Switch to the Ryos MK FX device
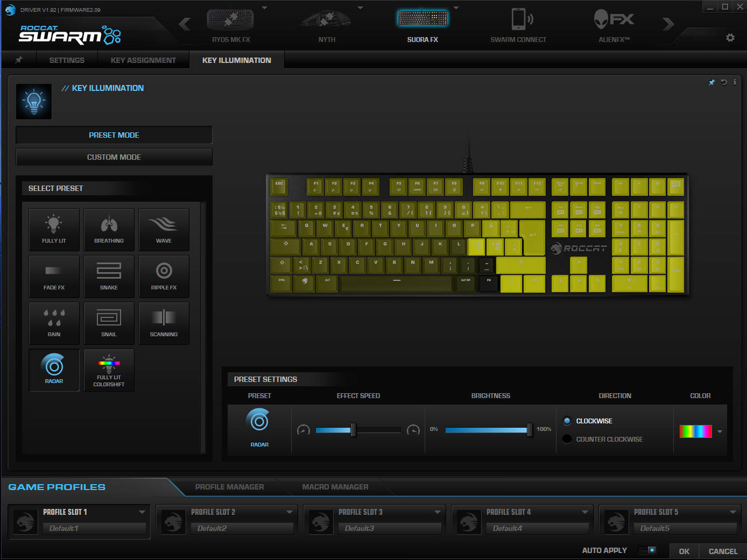This screenshot has width=747, height=560. [231, 25]
